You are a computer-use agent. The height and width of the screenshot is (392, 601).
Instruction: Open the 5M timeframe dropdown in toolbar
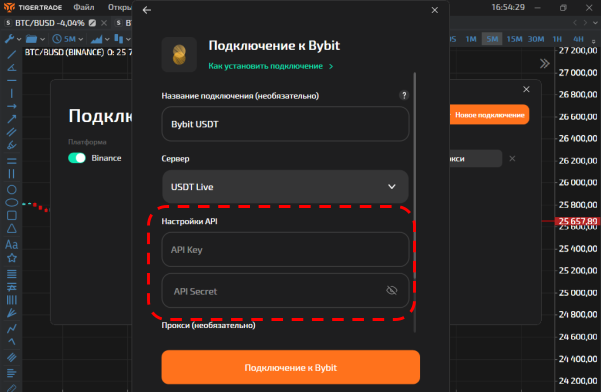click(67, 39)
